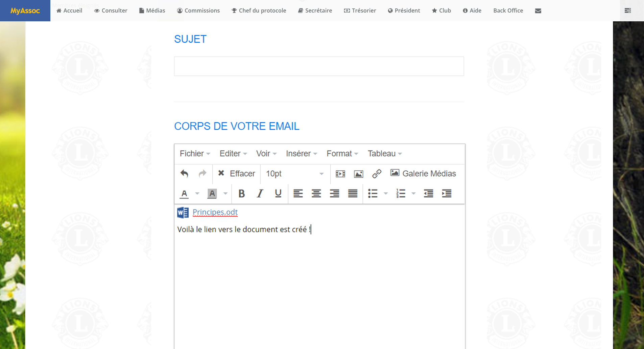Image resolution: width=644 pixels, height=349 pixels.
Task: Open the Insérer menu
Action: (x=301, y=154)
